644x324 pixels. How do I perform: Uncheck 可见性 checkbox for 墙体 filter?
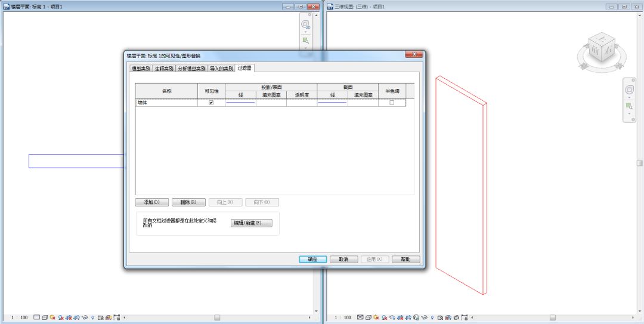(210, 103)
